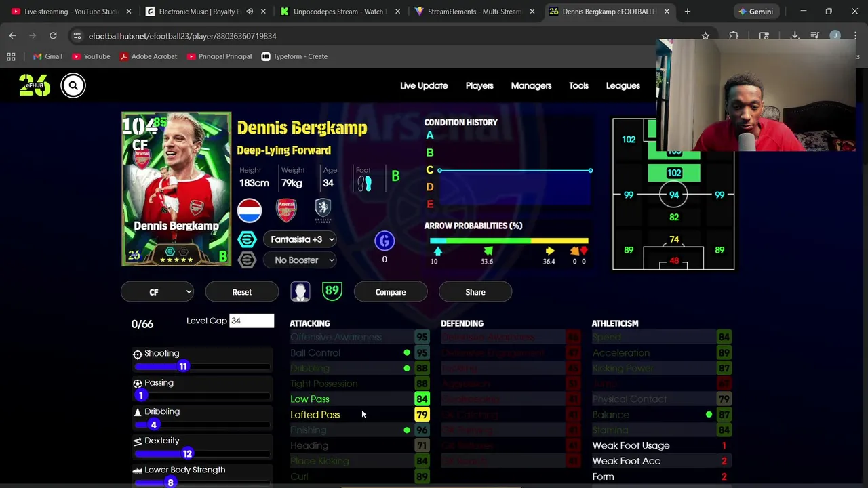Click the gray booster hexagon icon

(x=247, y=260)
